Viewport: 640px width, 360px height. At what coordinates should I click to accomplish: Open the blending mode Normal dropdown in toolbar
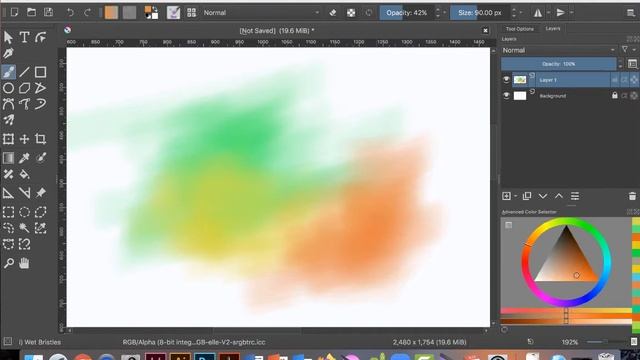pyautogui.click(x=261, y=13)
